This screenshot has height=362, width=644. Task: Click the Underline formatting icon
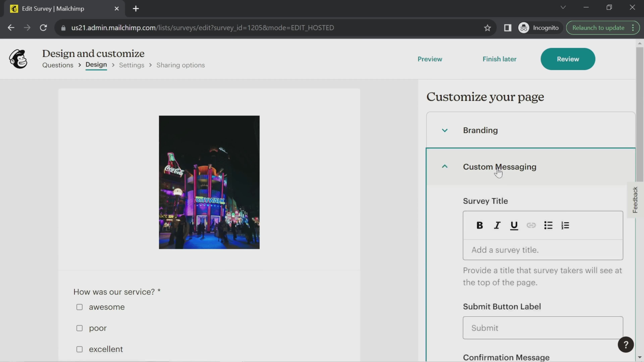(x=514, y=225)
